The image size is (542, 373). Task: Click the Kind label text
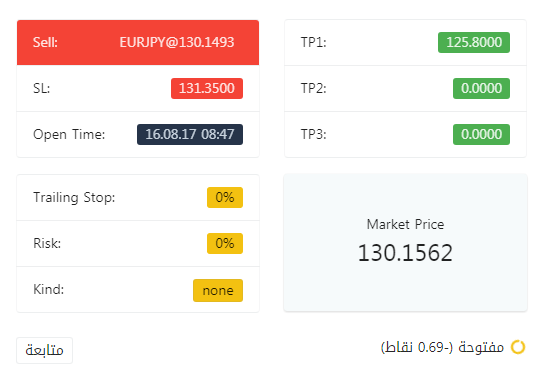tap(49, 290)
